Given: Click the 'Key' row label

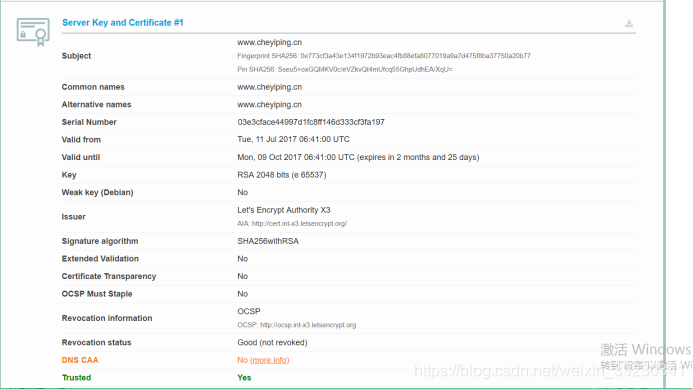Looking at the screenshot, I should (69, 175).
